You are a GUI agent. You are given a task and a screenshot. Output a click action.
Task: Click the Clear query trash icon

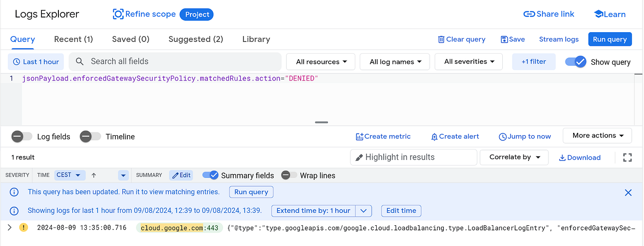[441, 40]
